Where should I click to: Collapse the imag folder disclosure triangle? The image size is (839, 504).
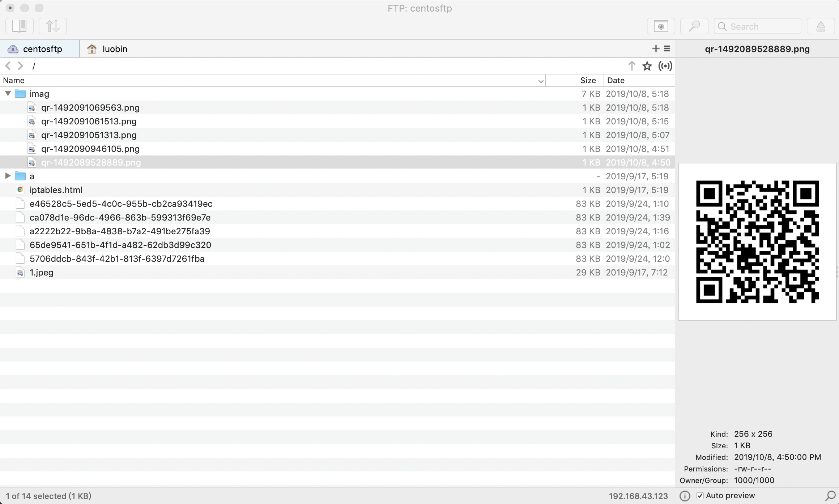pyautogui.click(x=8, y=94)
